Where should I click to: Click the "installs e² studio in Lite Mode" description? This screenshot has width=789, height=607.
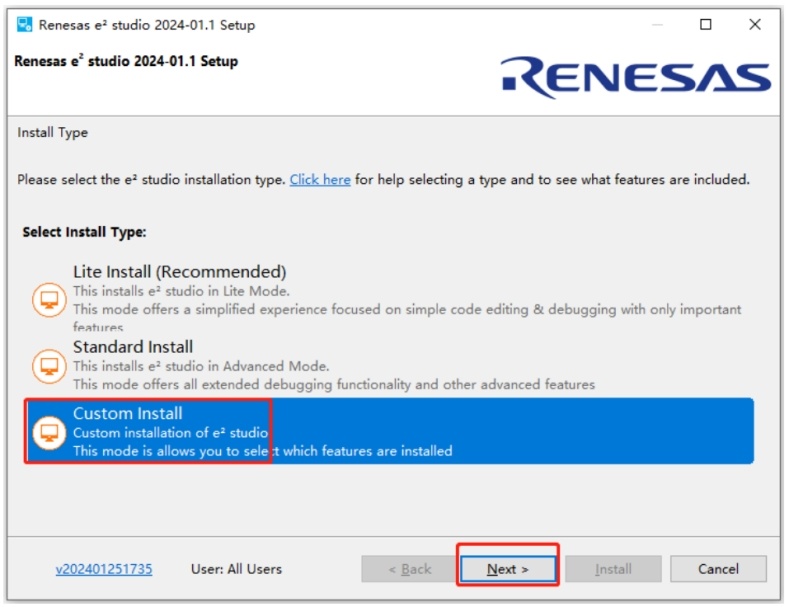click(181, 291)
